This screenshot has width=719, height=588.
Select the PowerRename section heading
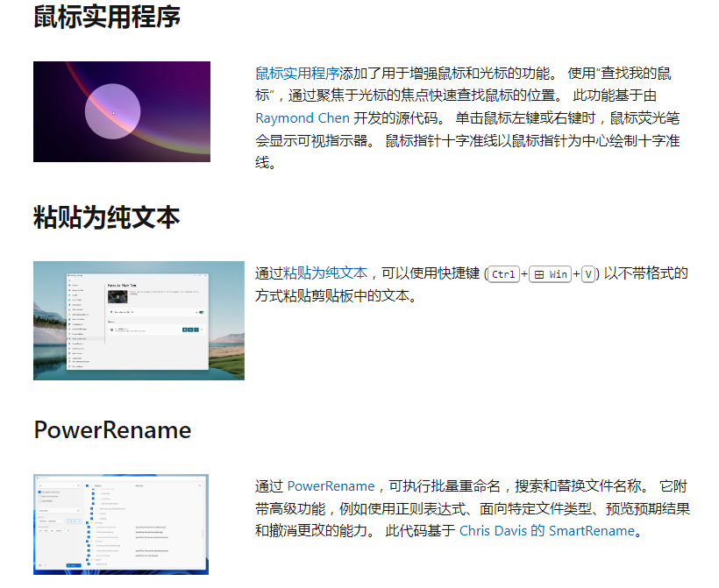coord(112,430)
